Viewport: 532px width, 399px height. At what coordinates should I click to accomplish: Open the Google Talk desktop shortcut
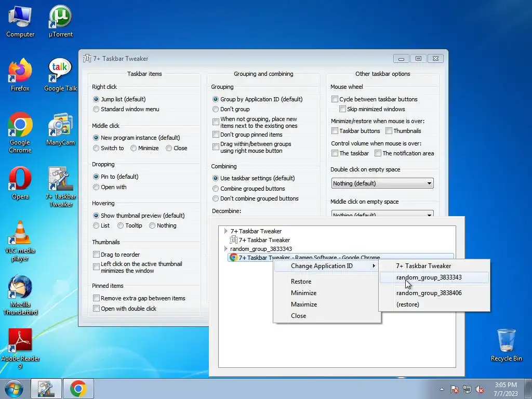60,75
